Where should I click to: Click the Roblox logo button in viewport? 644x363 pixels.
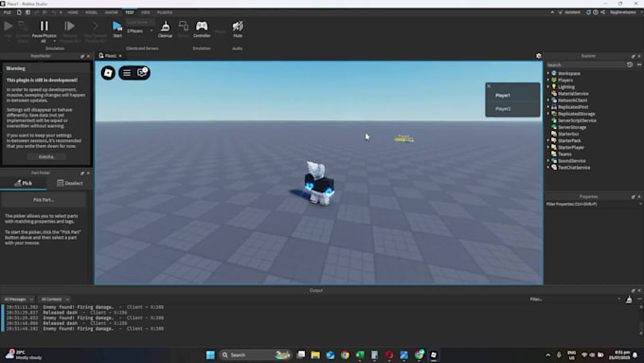[x=108, y=73]
